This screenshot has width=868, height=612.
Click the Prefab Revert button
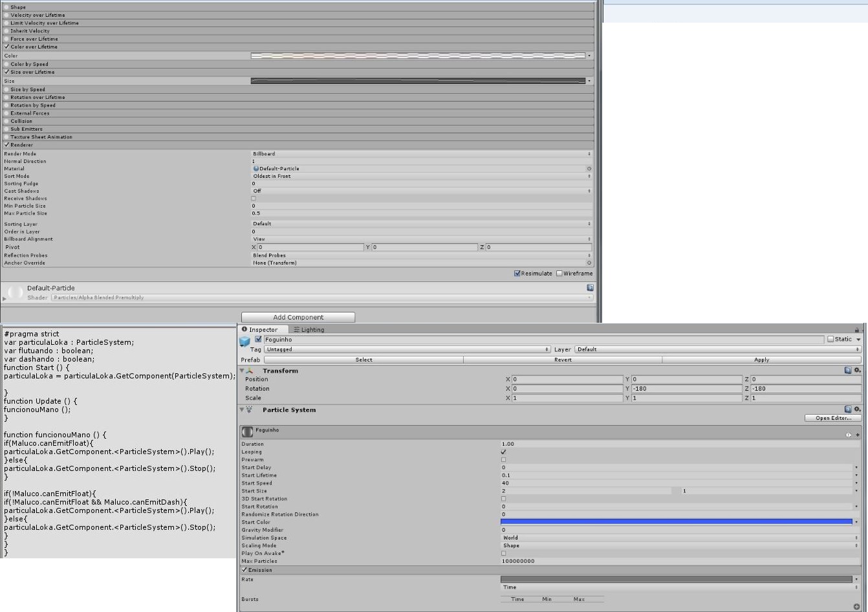pos(563,360)
